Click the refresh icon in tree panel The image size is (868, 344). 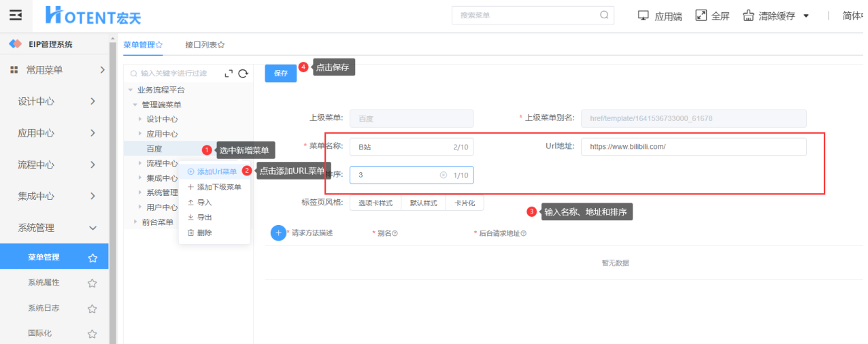tap(243, 73)
